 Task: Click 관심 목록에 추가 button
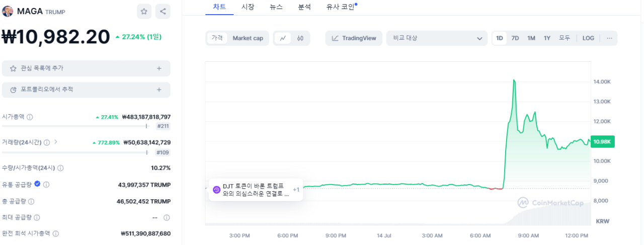point(86,68)
